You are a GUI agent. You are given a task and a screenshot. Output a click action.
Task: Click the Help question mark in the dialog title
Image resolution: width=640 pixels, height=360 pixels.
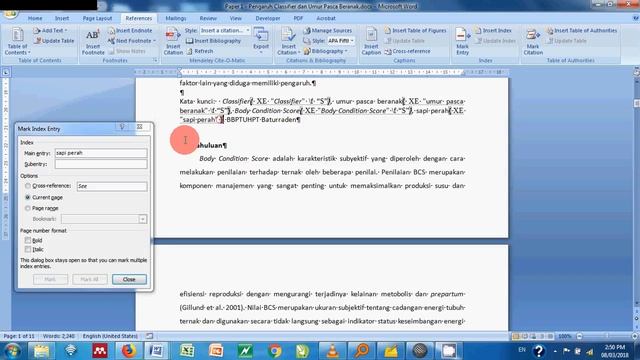click(122, 127)
